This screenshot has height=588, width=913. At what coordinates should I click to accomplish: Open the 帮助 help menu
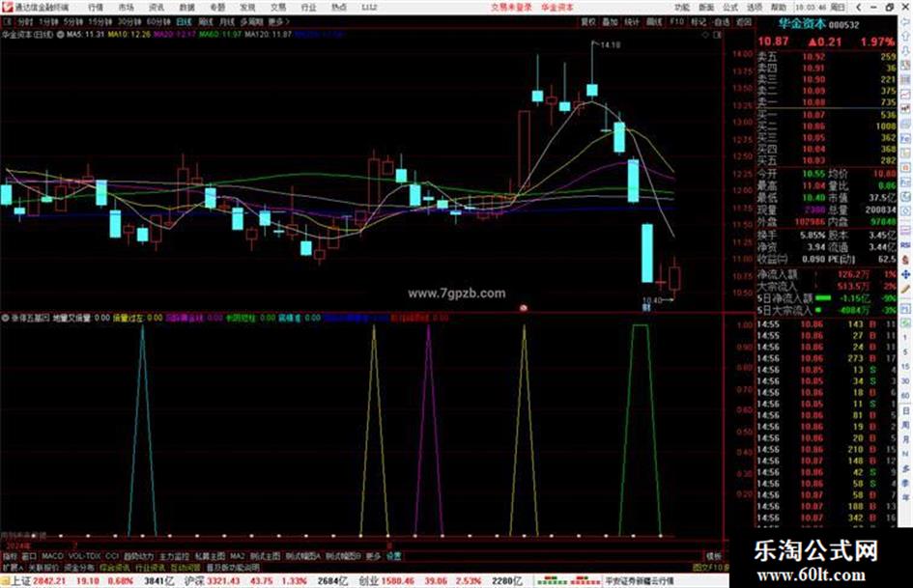click(x=779, y=8)
